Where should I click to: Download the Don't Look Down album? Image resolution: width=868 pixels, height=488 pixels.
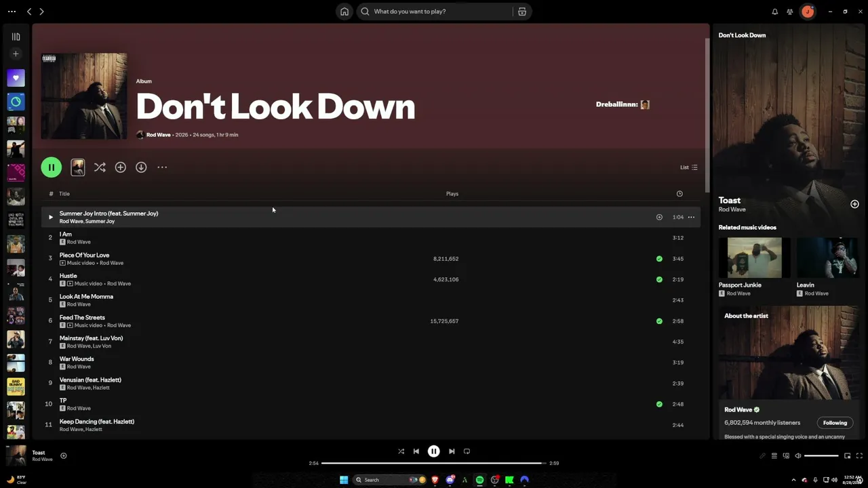[141, 167]
